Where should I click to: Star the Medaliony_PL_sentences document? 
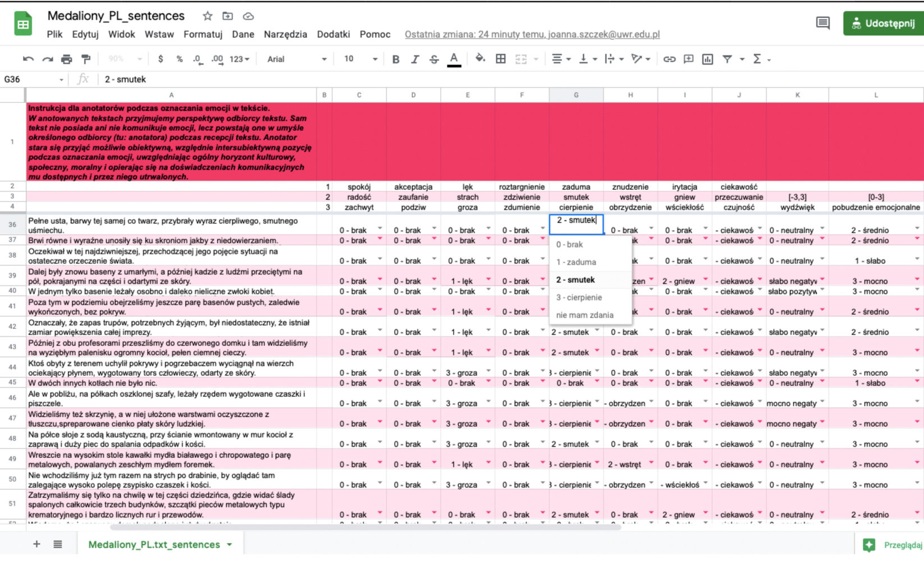tap(208, 16)
